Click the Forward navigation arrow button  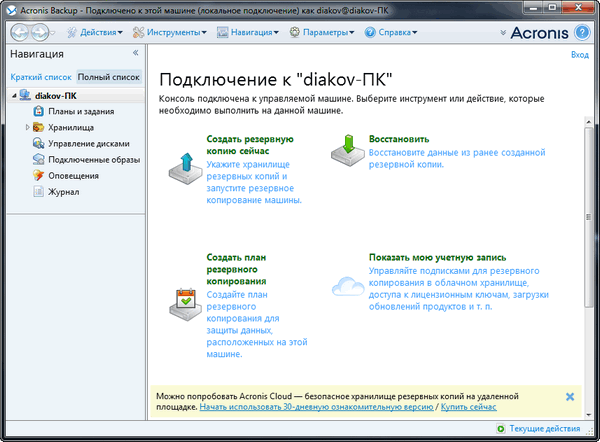(39, 33)
